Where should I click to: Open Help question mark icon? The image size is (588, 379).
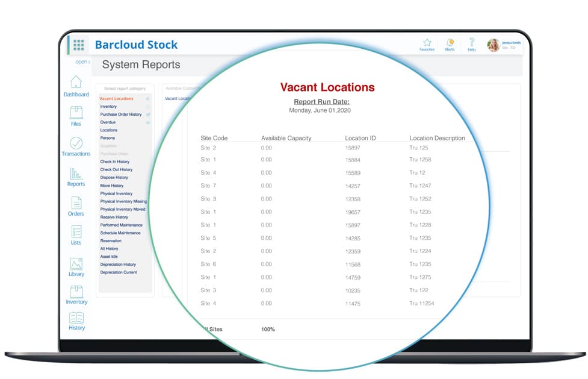coord(472,45)
